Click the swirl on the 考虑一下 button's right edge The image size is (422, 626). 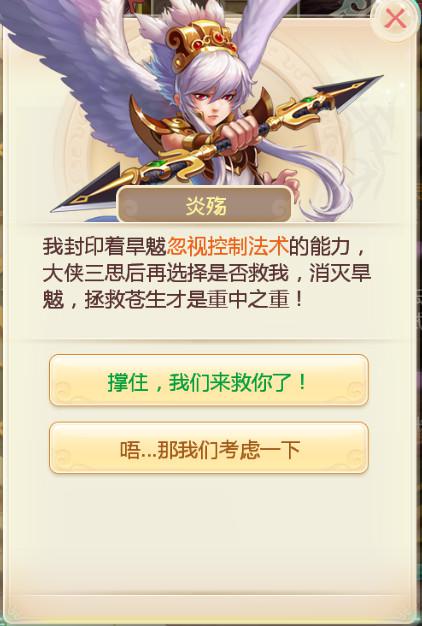tap(353, 456)
